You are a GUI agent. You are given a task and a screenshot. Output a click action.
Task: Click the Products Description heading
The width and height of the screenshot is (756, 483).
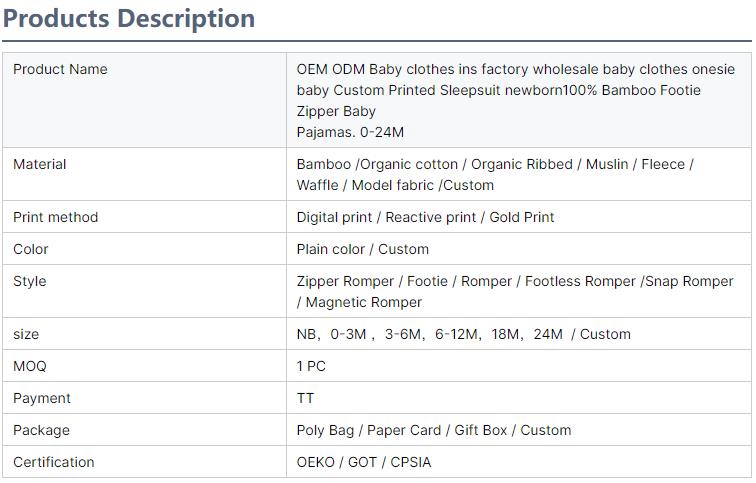tap(130, 18)
